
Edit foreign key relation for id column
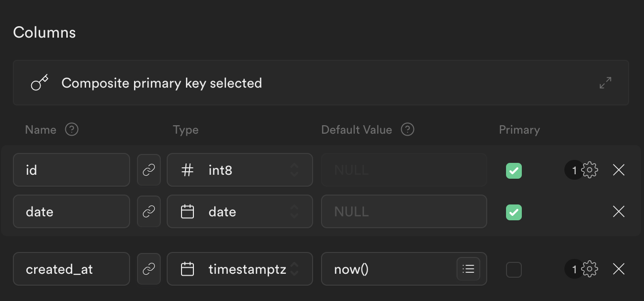click(x=149, y=170)
